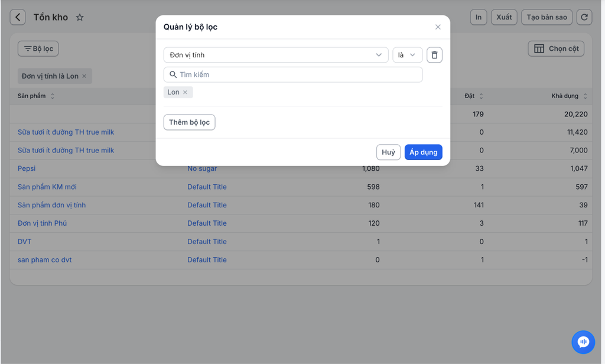
Task: Remove the Lon tag in the dialog
Action: pyautogui.click(x=185, y=92)
